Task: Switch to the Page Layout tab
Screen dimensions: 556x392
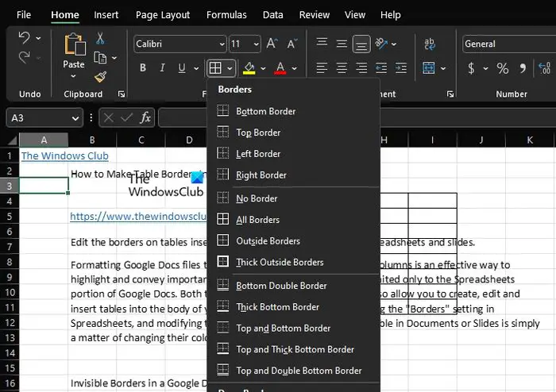Action: point(163,15)
